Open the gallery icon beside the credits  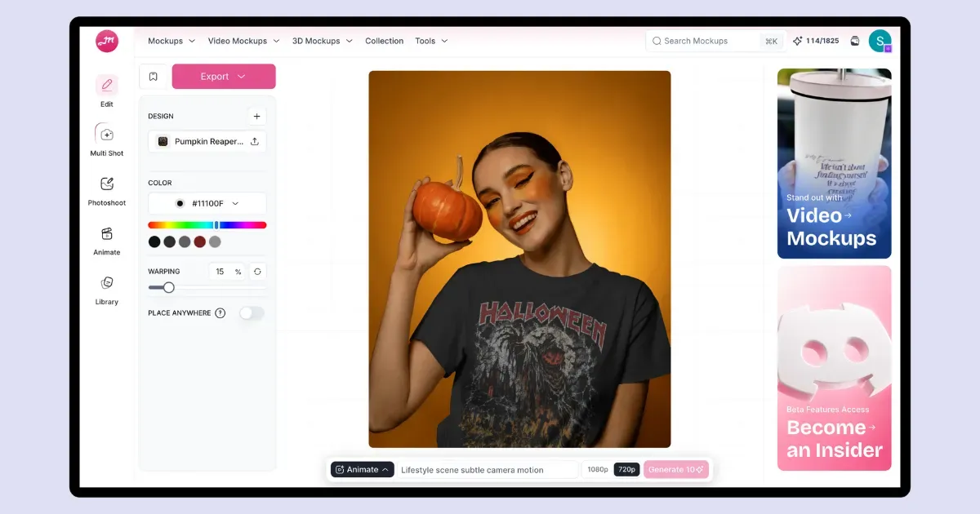pos(855,41)
